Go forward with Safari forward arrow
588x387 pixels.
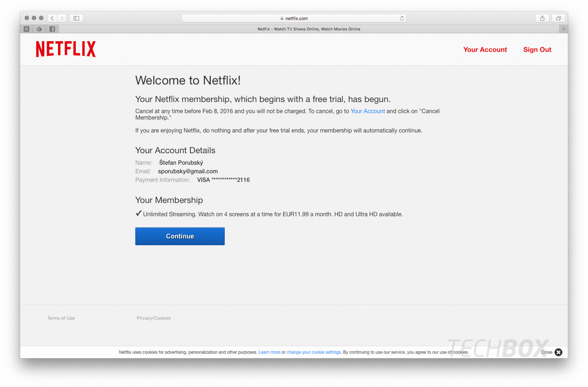point(62,18)
